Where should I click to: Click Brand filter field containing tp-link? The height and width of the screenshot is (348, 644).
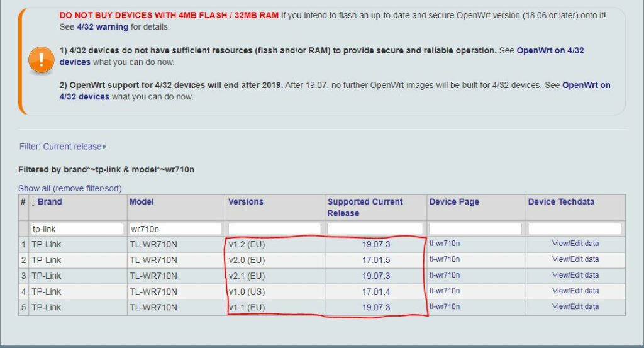coord(77,229)
